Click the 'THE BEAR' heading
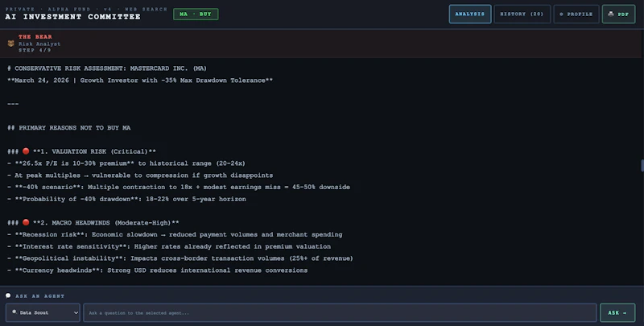 tap(35, 36)
